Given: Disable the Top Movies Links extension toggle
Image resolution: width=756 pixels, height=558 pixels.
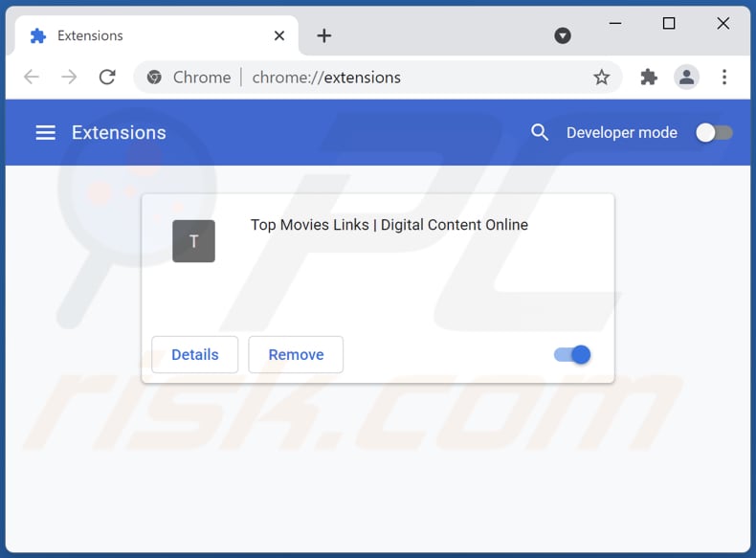Looking at the screenshot, I should (573, 355).
